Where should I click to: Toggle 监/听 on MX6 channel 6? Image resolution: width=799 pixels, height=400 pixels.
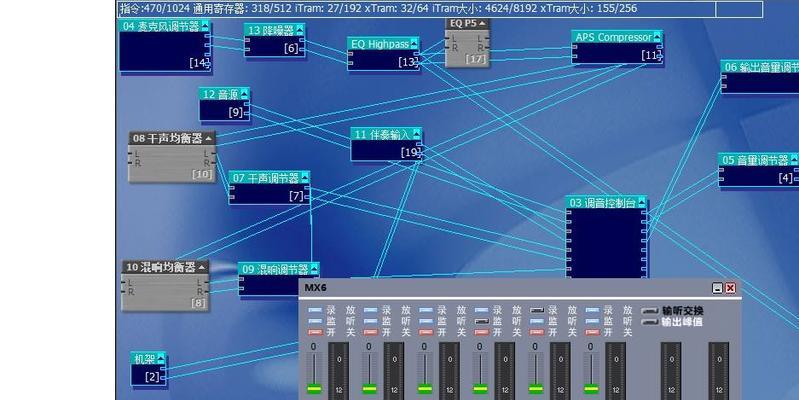click(x=592, y=321)
